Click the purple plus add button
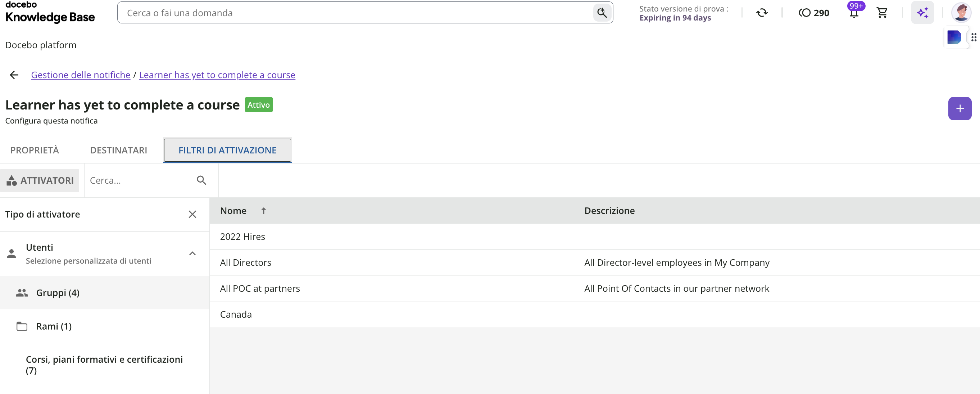This screenshot has height=394, width=980. [x=959, y=108]
